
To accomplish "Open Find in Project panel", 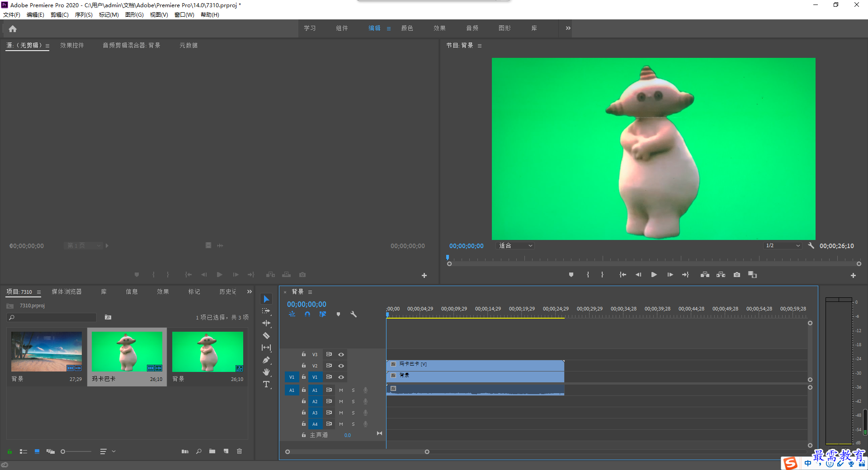I will (x=198, y=451).
